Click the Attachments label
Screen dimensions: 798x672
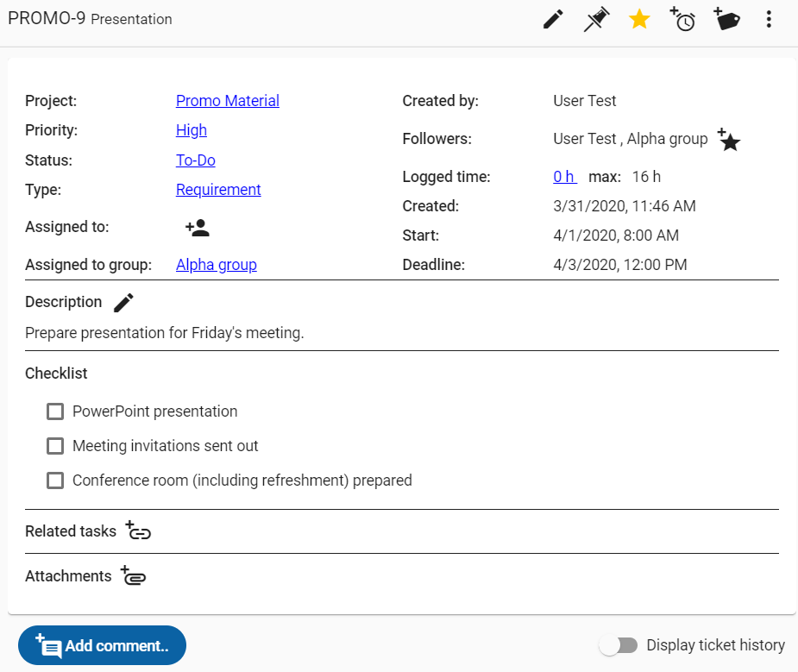[68, 576]
